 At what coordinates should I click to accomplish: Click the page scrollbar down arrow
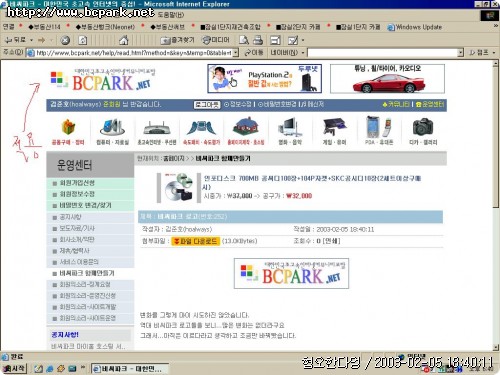point(496,347)
